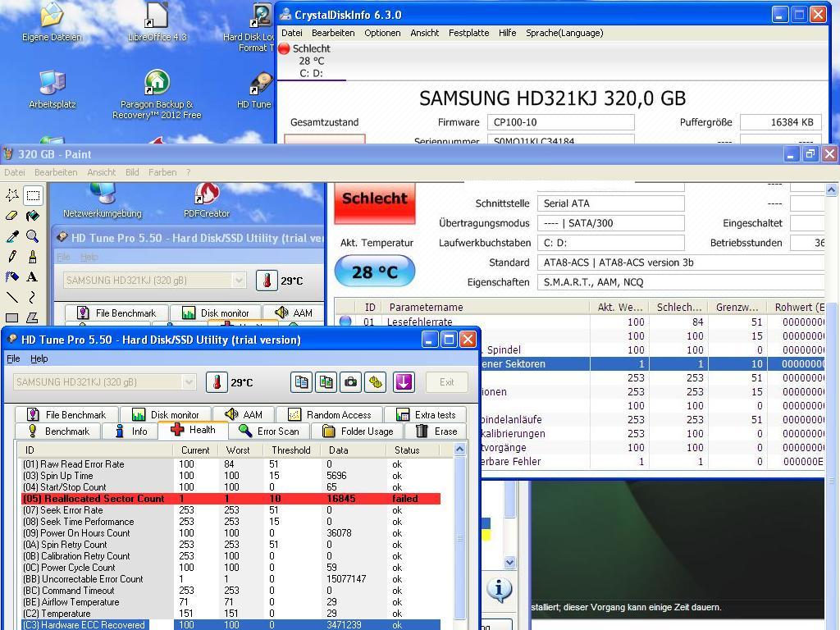Select the Pencil tool in Paint
This screenshot has height=630, width=840.
point(11,257)
